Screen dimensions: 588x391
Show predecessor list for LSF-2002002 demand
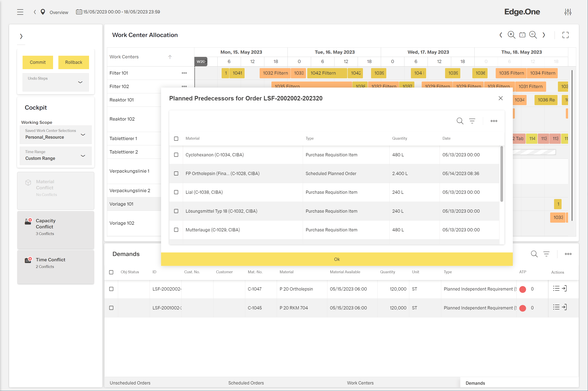click(x=556, y=289)
